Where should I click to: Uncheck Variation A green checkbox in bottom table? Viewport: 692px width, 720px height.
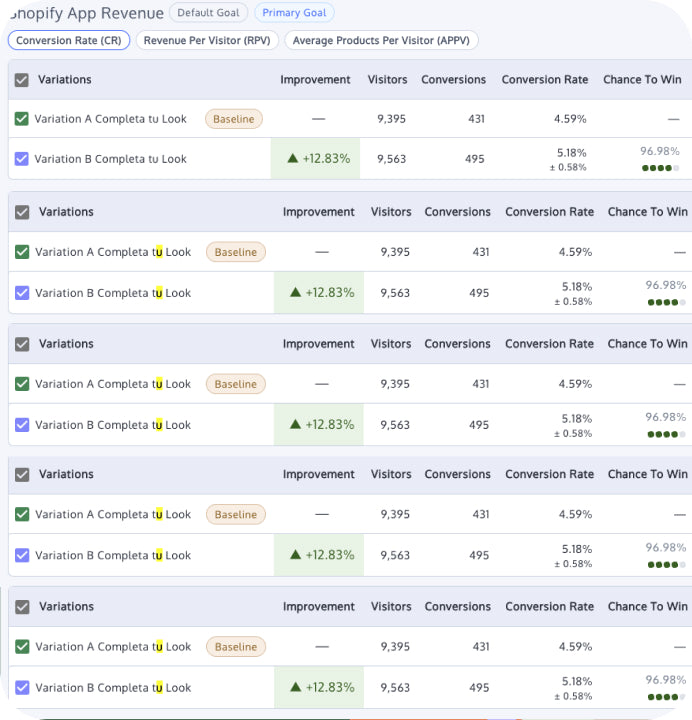22,647
